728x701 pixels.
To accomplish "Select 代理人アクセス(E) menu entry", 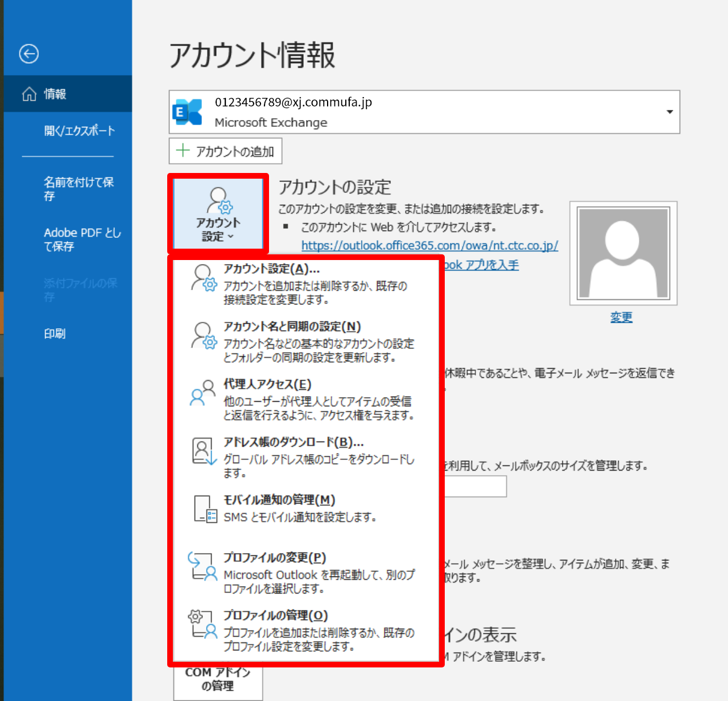I will tap(306, 399).
